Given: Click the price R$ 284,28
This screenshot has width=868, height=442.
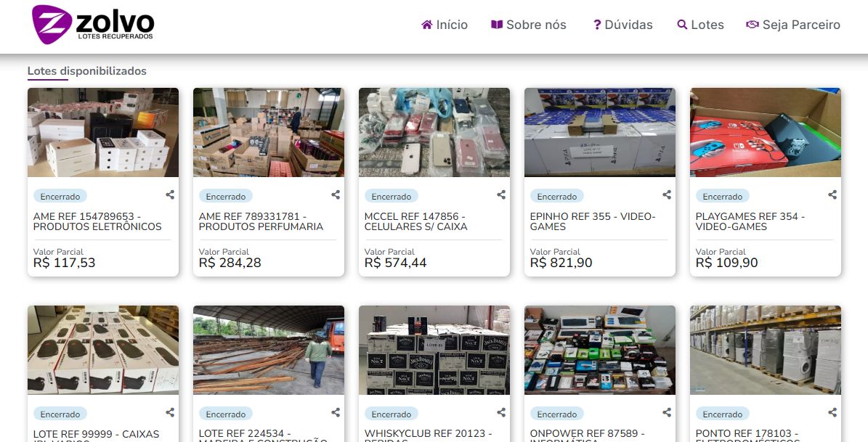Looking at the screenshot, I should click(x=230, y=263).
